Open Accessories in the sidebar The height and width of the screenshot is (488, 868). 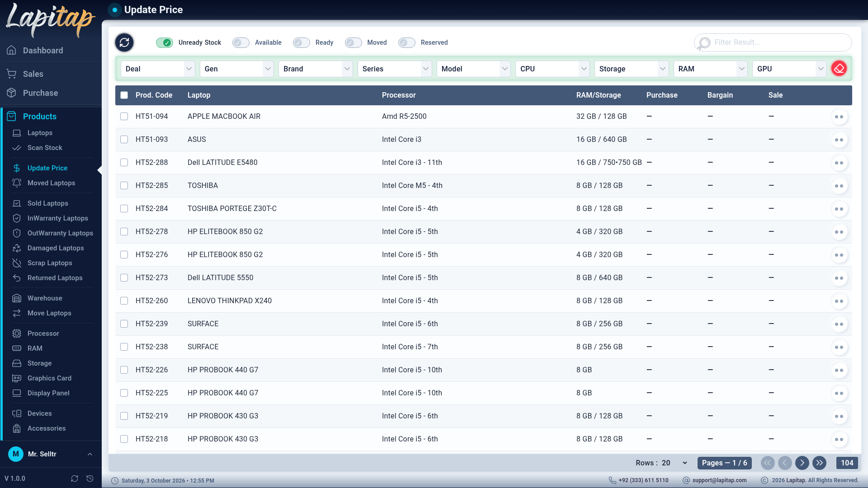pyautogui.click(x=46, y=428)
